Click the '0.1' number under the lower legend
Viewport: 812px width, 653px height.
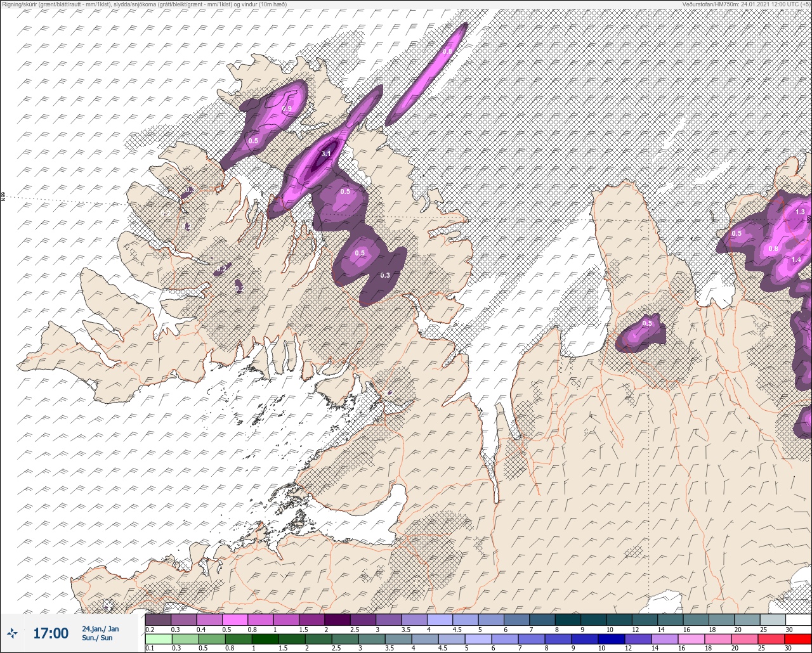point(150,648)
